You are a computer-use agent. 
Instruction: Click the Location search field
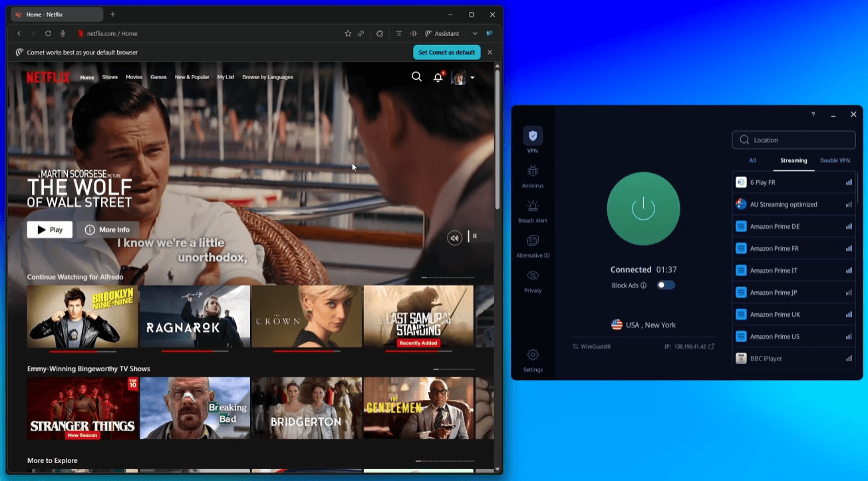(794, 140)
